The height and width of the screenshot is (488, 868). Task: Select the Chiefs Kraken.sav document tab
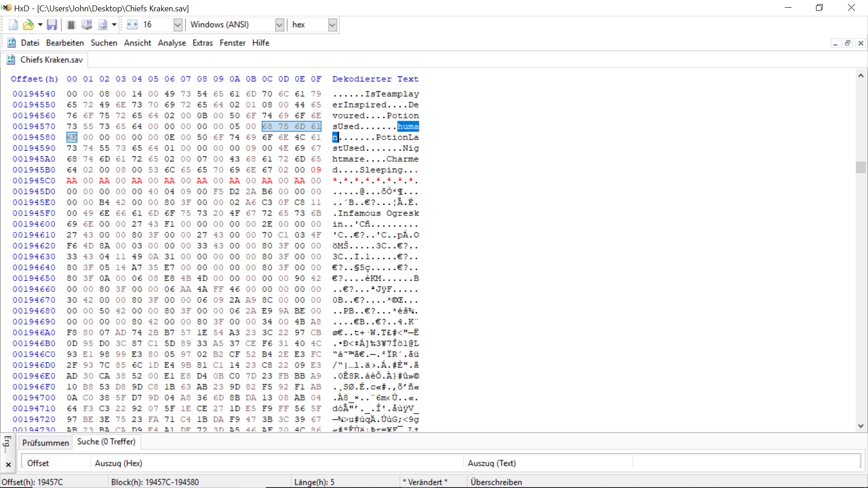(x=51, y=60)
